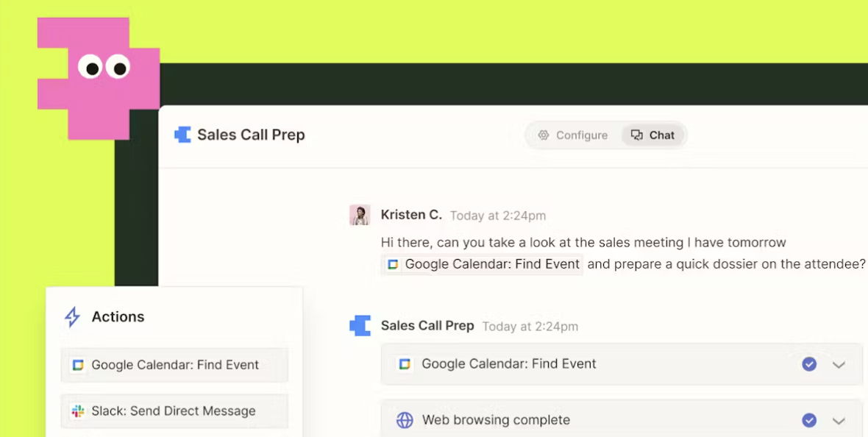Click the Kristen C. sender name
The height and width of the screenshot is (437, 868).
coord(411,214)
